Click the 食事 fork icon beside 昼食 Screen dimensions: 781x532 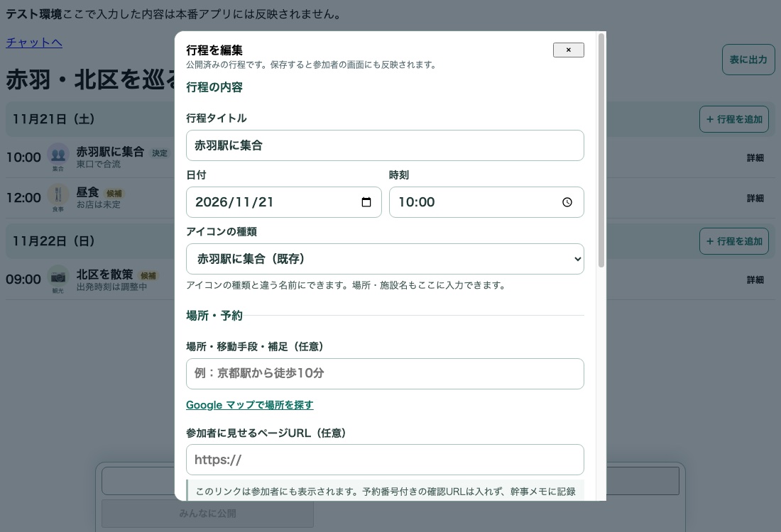58,194
